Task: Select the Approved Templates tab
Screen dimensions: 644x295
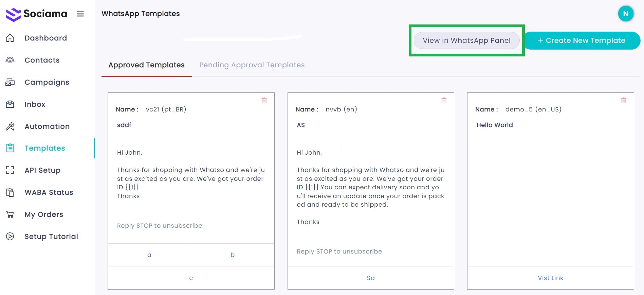Action: [146, 65]
